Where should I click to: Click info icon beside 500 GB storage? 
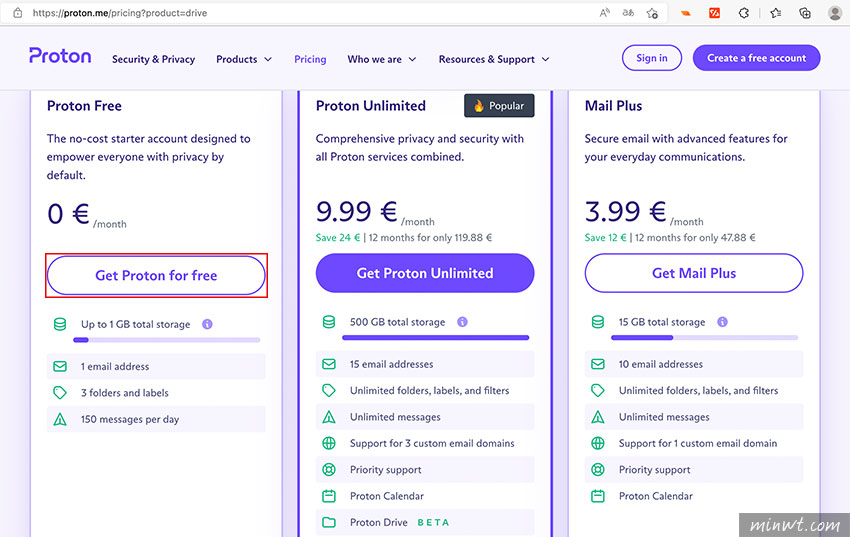pos(462,322)
